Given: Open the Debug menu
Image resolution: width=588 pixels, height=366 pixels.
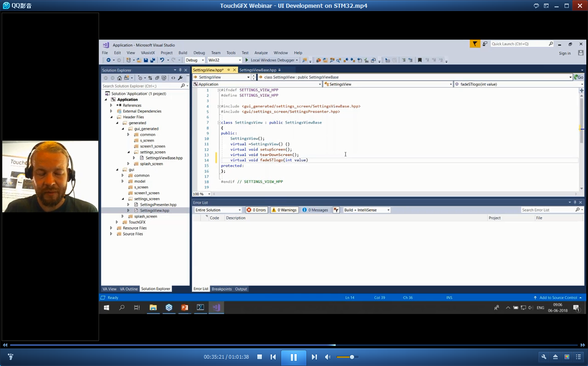Looking at the screenshot, I should 199,53.
